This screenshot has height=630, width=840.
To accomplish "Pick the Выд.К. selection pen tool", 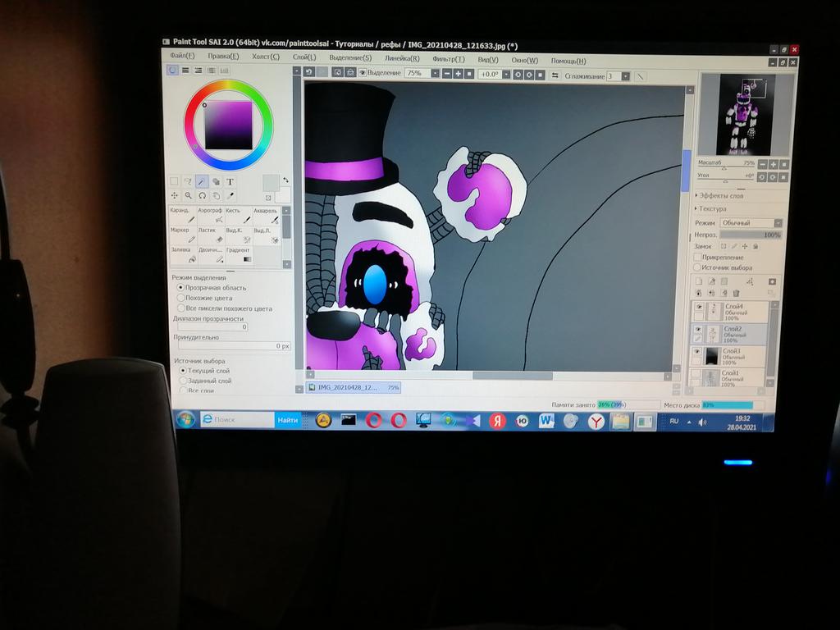I will pos(239,235).
